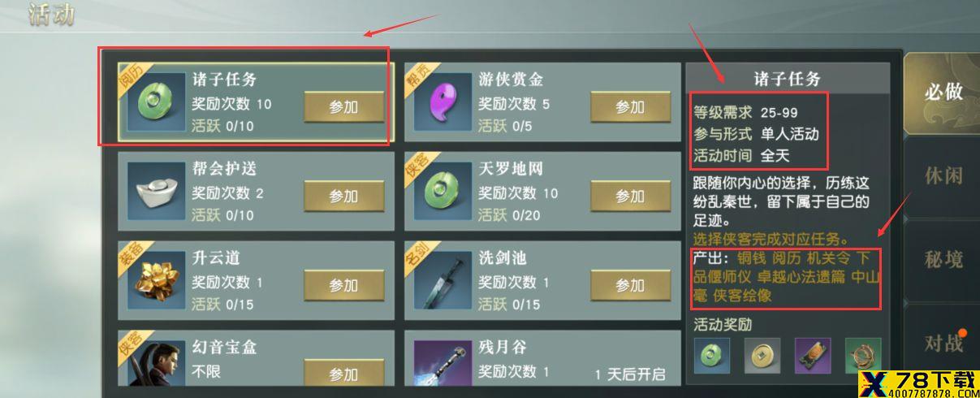Open the 休闲 tab

(943, 175)
